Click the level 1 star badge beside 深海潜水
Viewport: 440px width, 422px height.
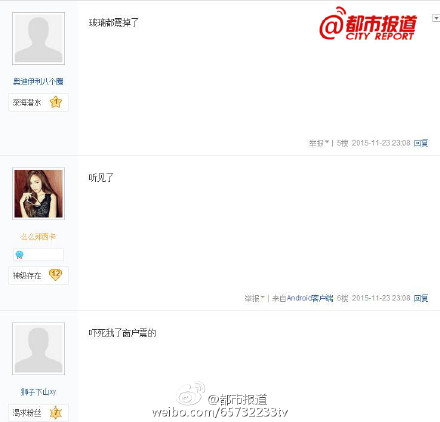tap(56, 102)
